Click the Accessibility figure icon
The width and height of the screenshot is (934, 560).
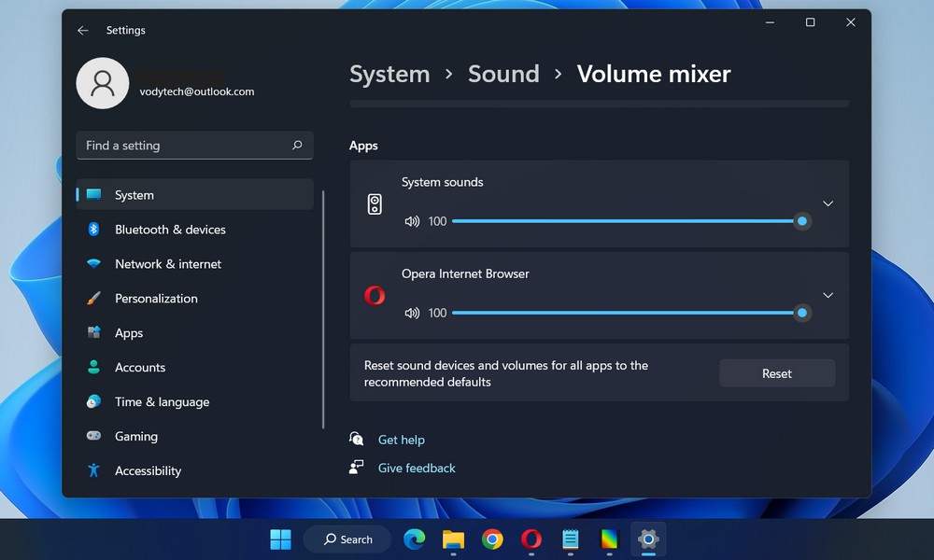coord(93,470)
